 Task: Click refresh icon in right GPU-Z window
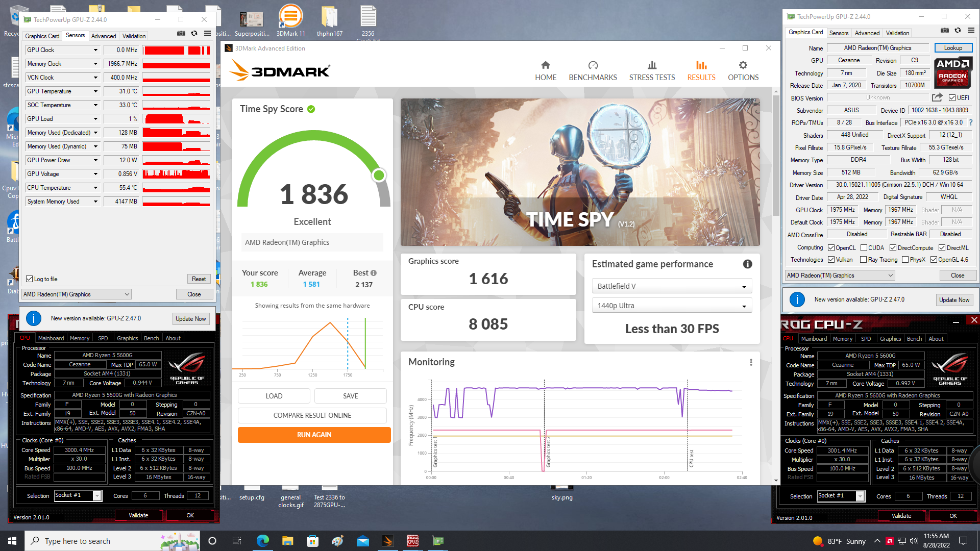point(958,31)
